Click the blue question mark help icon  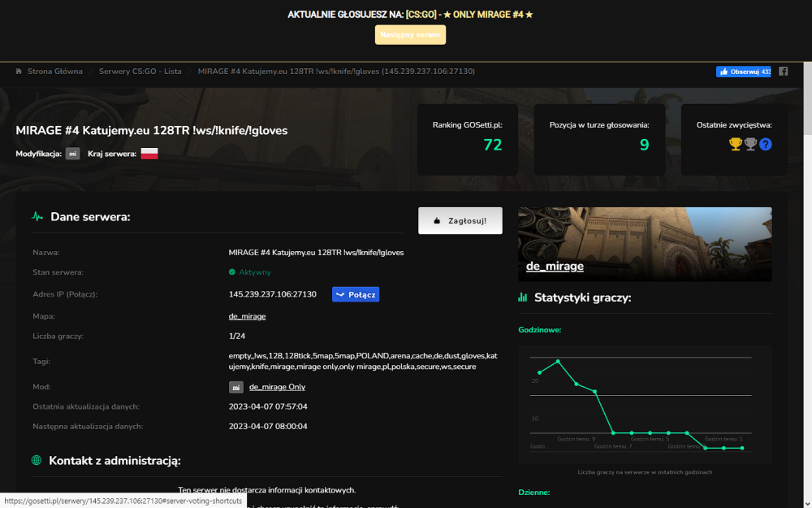click(766, 144)
